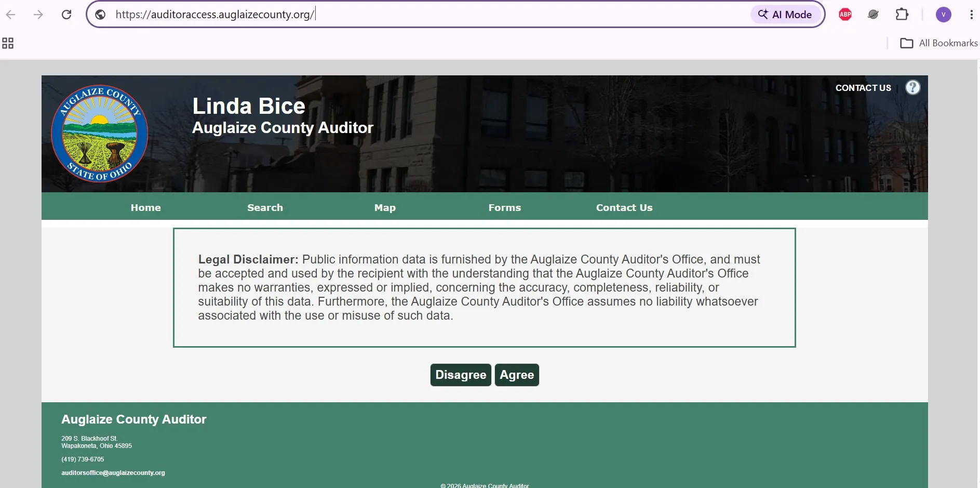Open the Chrome three-dot menu

[x=971, y=15]
